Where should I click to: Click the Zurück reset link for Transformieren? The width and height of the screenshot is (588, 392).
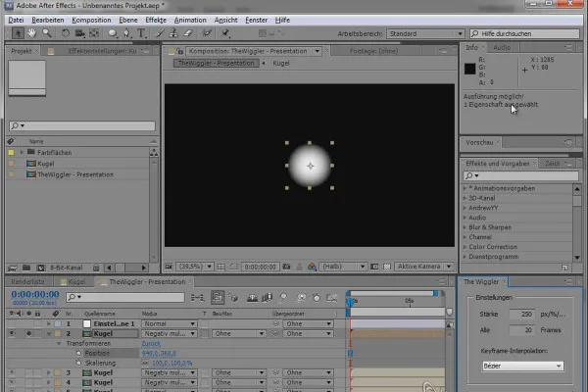click(151, 343)
